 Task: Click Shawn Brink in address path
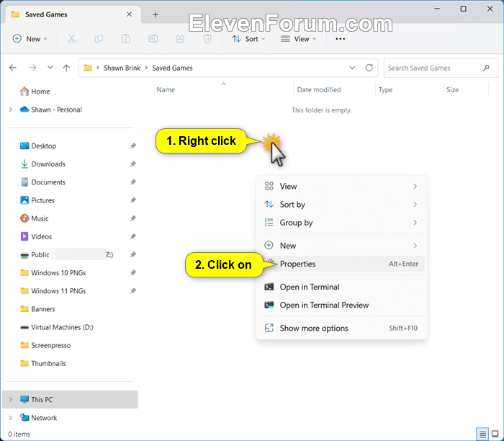click(x=122, y=68)
